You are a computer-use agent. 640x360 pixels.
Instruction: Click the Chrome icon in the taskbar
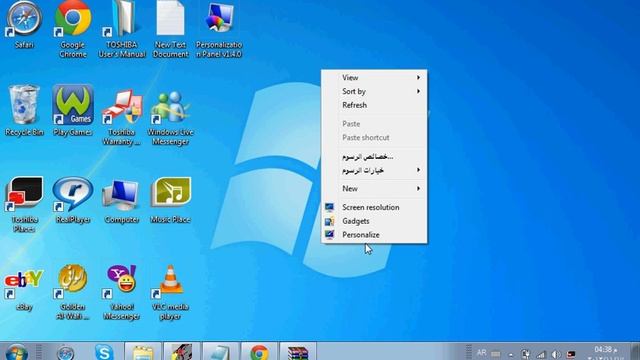259,352
